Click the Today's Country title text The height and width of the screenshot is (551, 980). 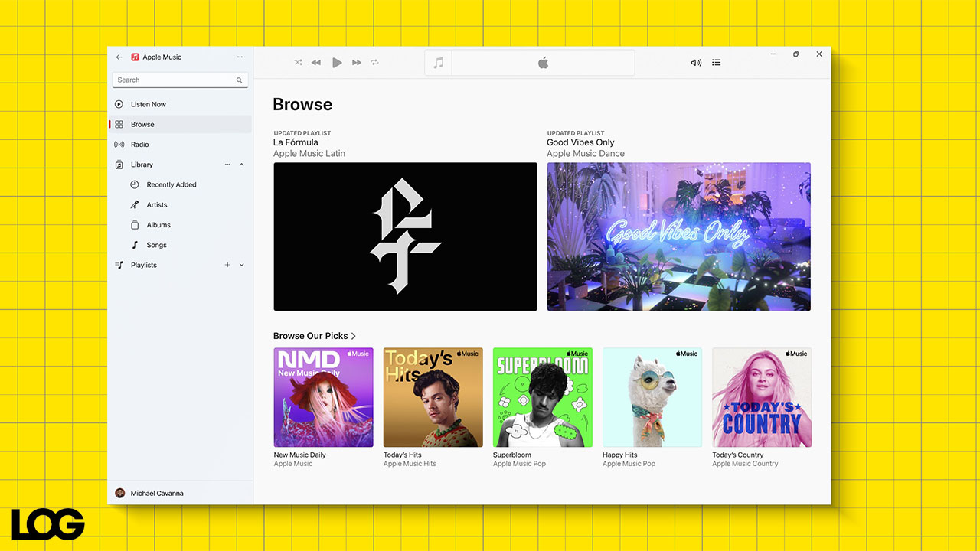[x=738, y=455]
